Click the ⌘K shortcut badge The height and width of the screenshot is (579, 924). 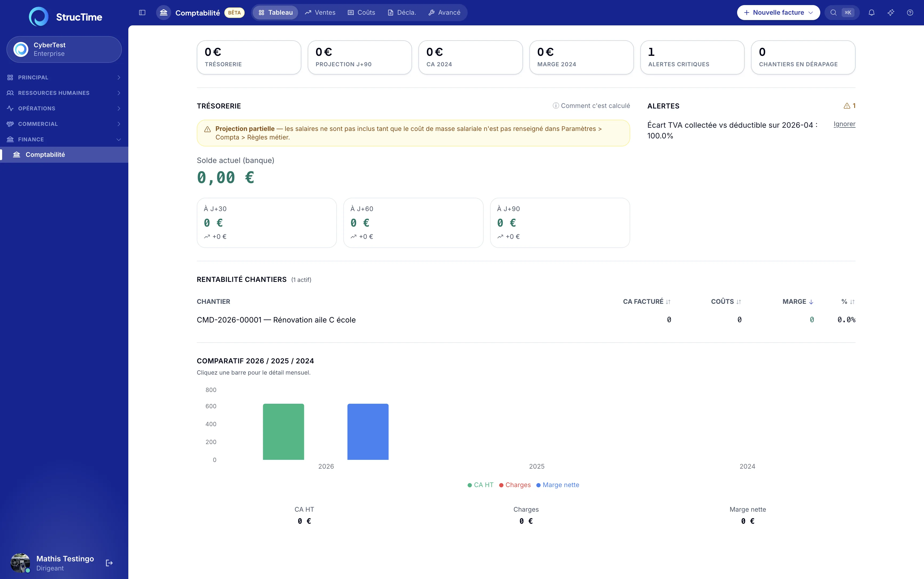coord(848,13)
